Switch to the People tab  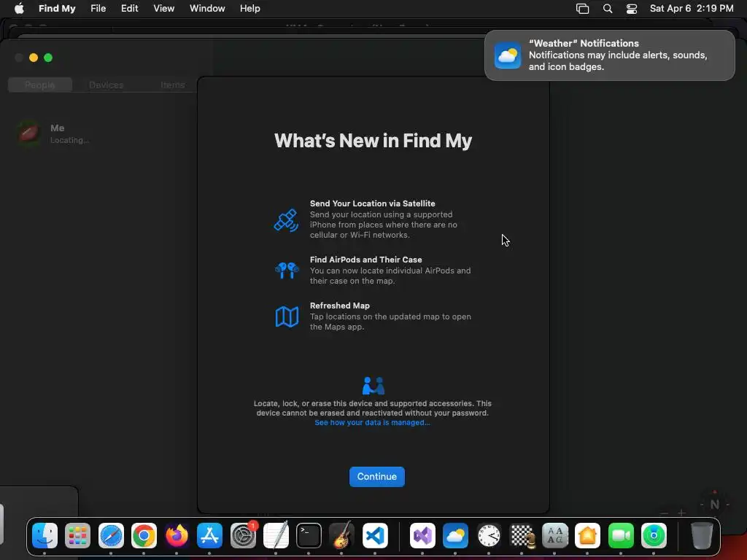[40, 85]
